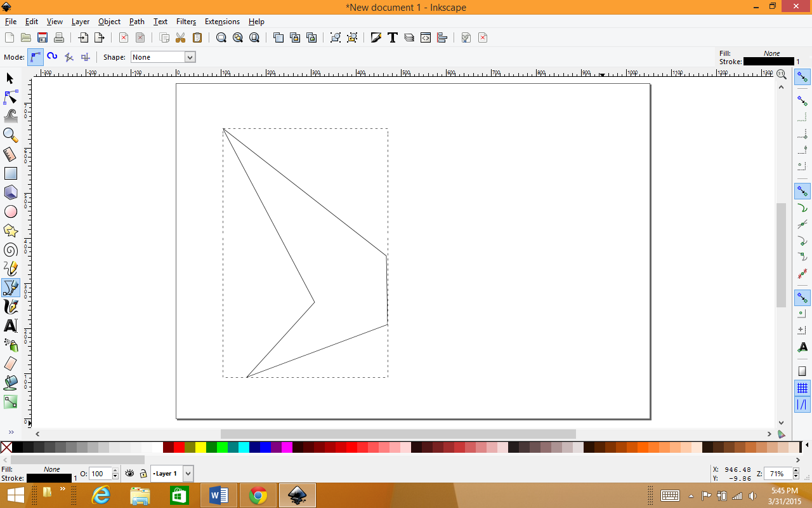Viewport: 812px width, 508px height.
Task: Toggle layer visibility in the status bar
Action: click(129, 473)
